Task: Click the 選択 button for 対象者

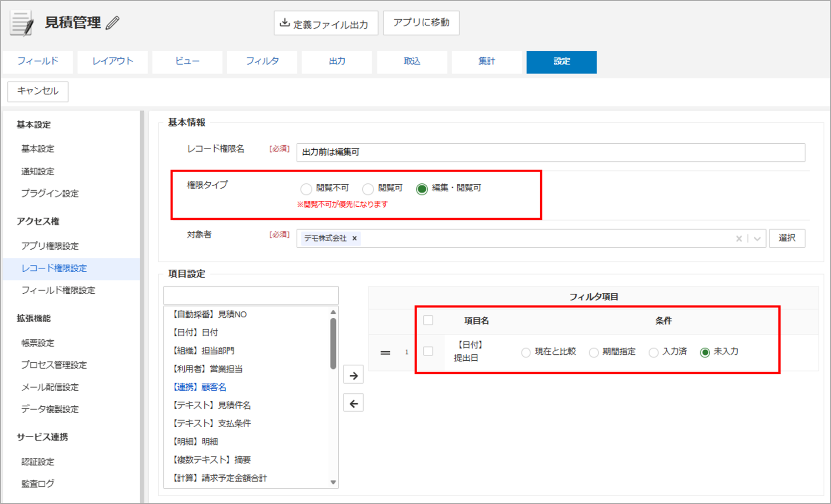Action: [787, 238]
